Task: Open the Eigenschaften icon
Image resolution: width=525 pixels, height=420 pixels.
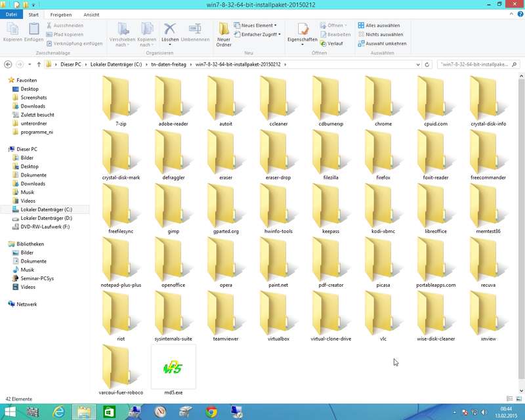Action: click(x=302, y=30)
